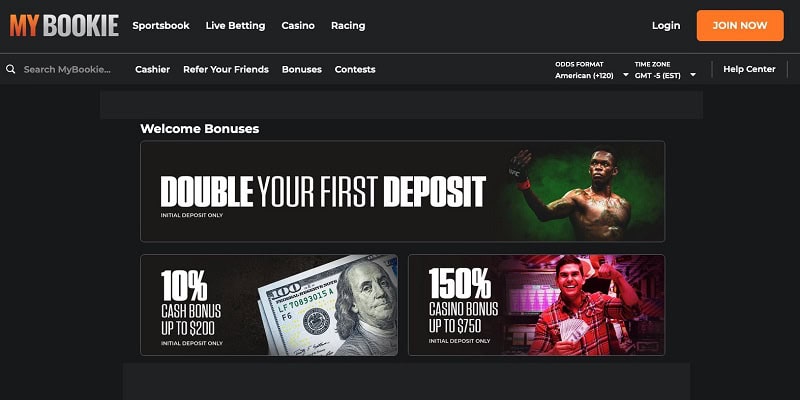
Task: Expand the Time Zone dropdown arrow
Action: pyautogui.click(x=693, y=75)
